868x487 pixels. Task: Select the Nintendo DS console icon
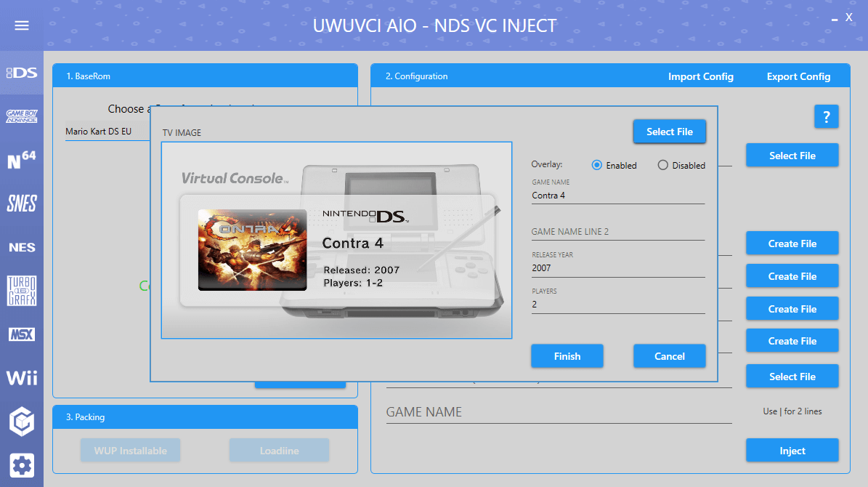22,73
